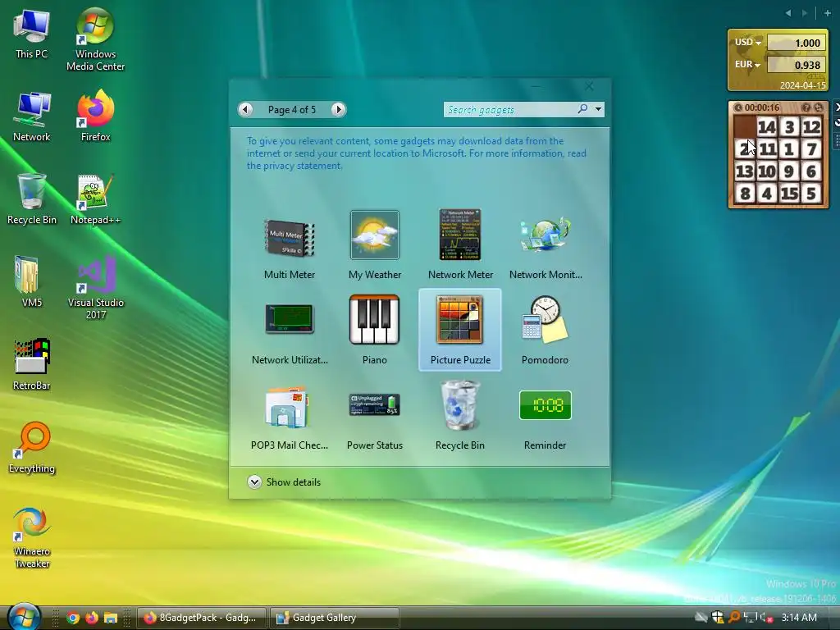Launch Firefox from quick launch
The image size is (840, 630).
pos(92,618)
